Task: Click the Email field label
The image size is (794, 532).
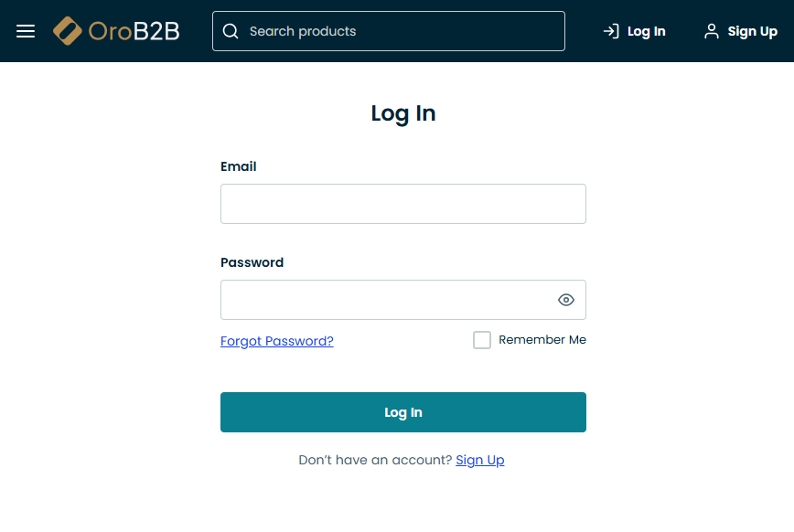Action: click(x=239, y=166)
